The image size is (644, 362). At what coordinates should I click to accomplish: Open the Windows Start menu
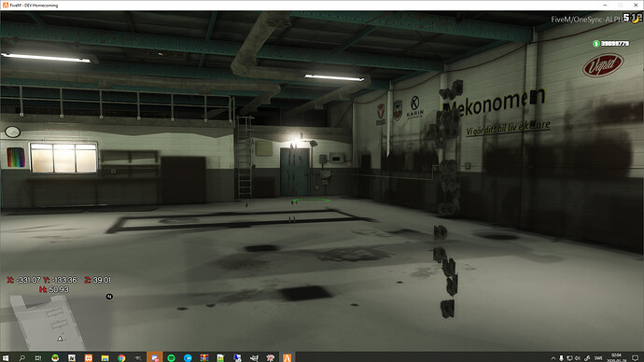pyautogui.click(x=6, y=358)
